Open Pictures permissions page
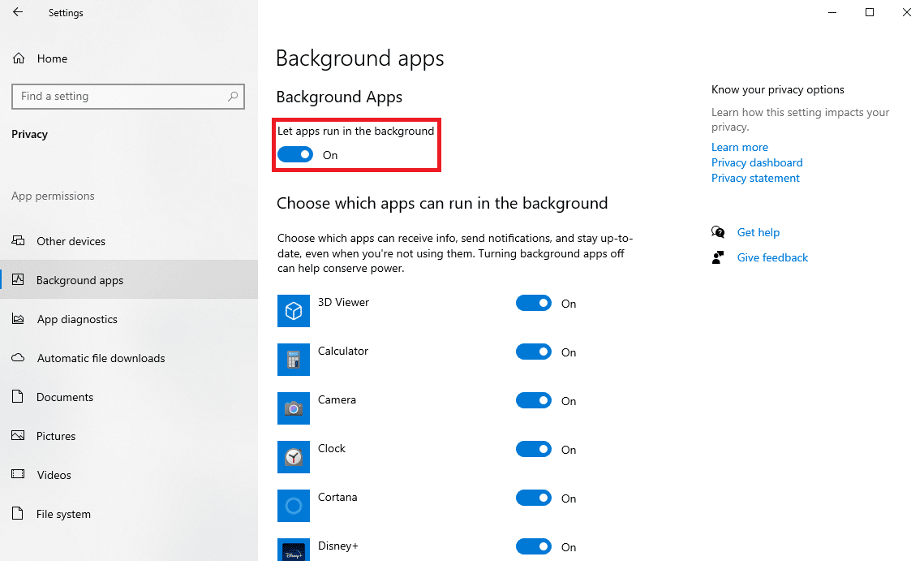 tap(128, 435)
